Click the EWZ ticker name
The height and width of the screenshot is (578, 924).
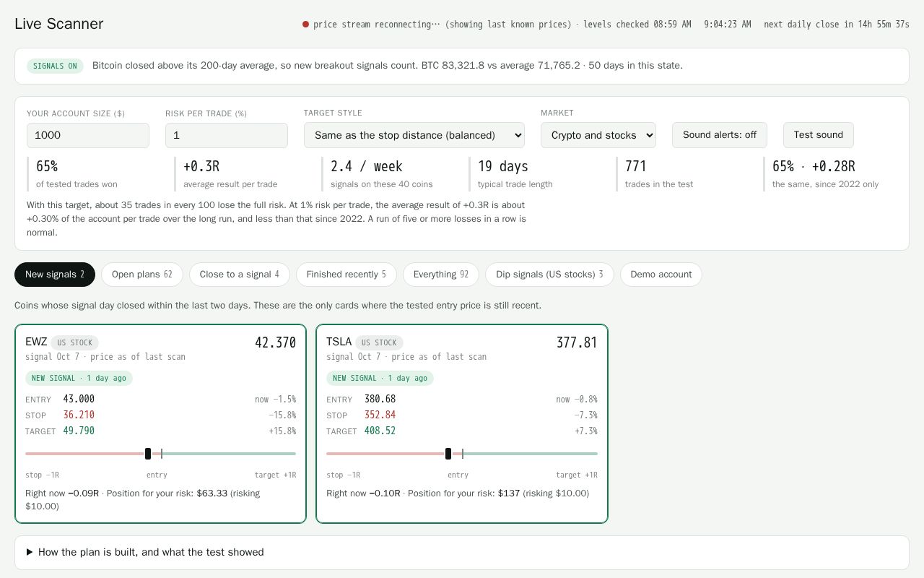coord(36,342)
